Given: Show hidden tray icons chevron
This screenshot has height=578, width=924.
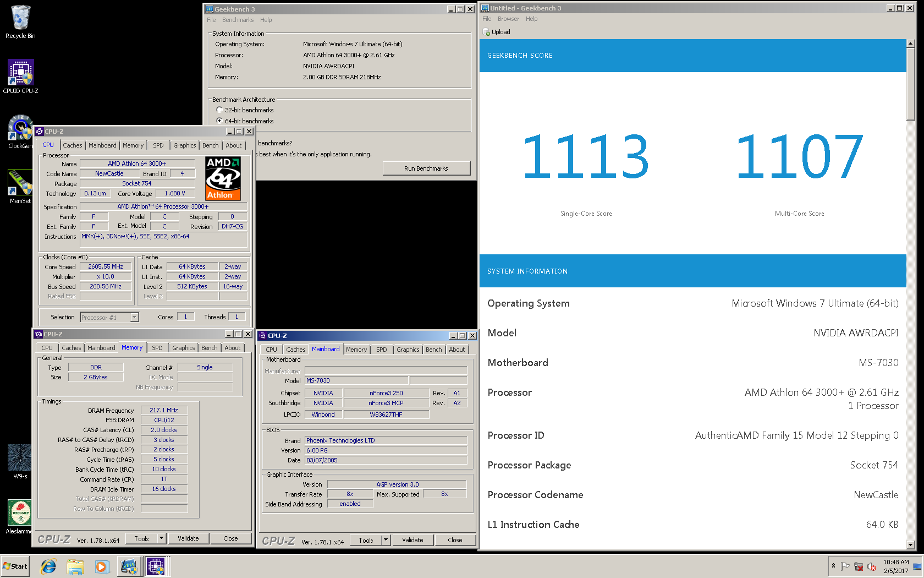Looking at the screenshot, I should (x=833, y=566).
